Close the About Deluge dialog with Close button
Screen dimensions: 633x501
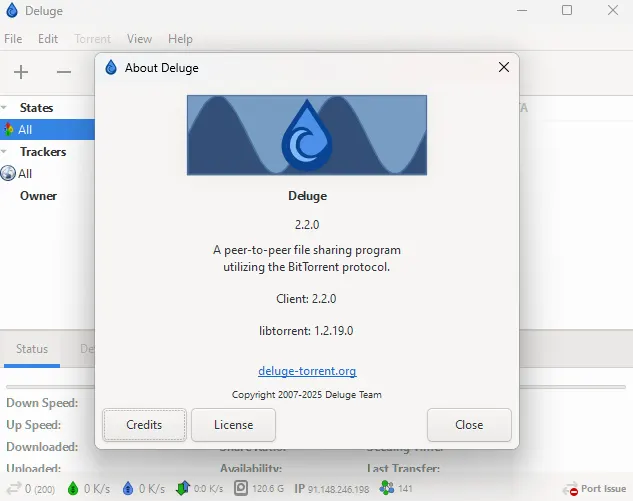469,425
